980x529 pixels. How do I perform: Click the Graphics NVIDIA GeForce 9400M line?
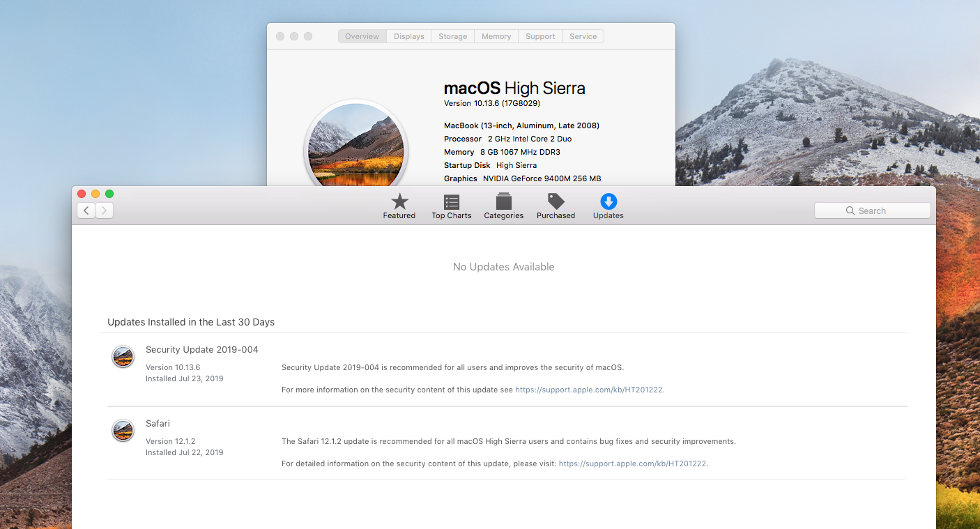[x=523, y=178]
